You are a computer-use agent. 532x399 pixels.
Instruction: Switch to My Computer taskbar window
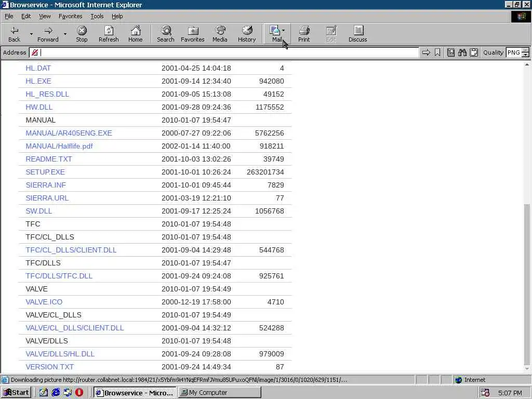tap(220, 393)
